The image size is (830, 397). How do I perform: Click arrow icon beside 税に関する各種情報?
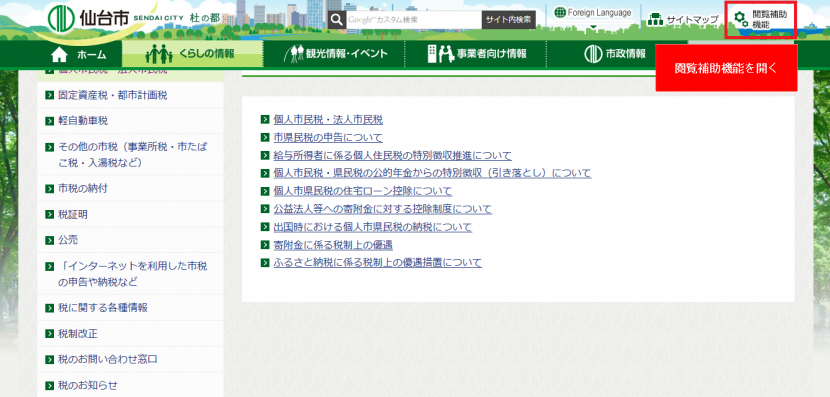[x=49, y=308]
